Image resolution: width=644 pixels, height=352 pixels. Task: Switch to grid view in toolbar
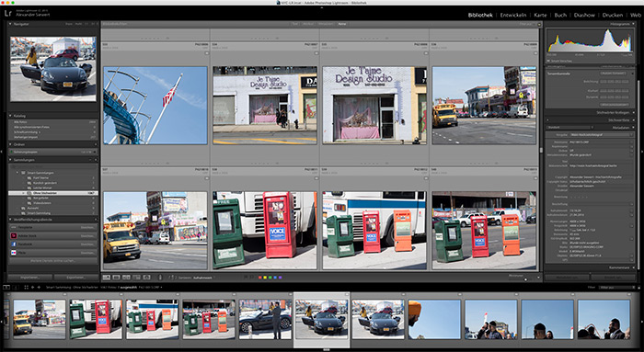pyautogui.click(x=107, y=278)
